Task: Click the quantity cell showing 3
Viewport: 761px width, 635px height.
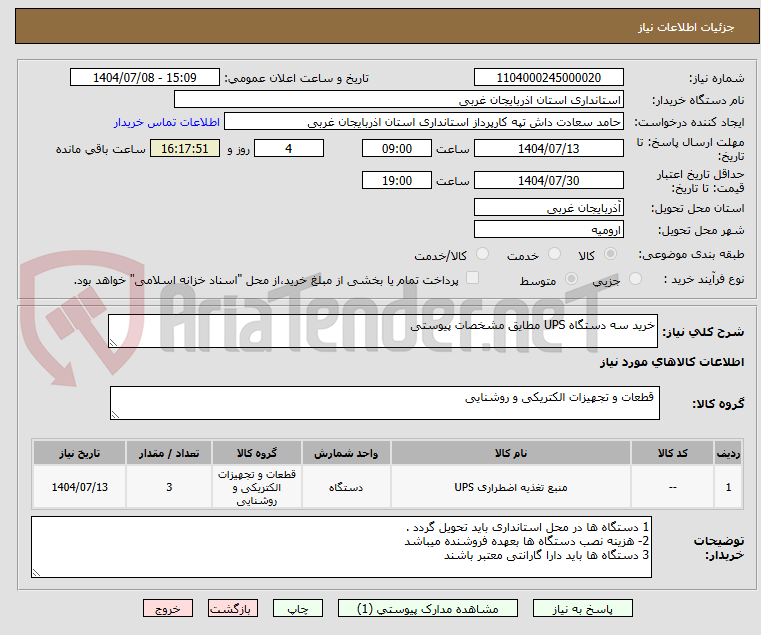Action: [x=169, y=487]
